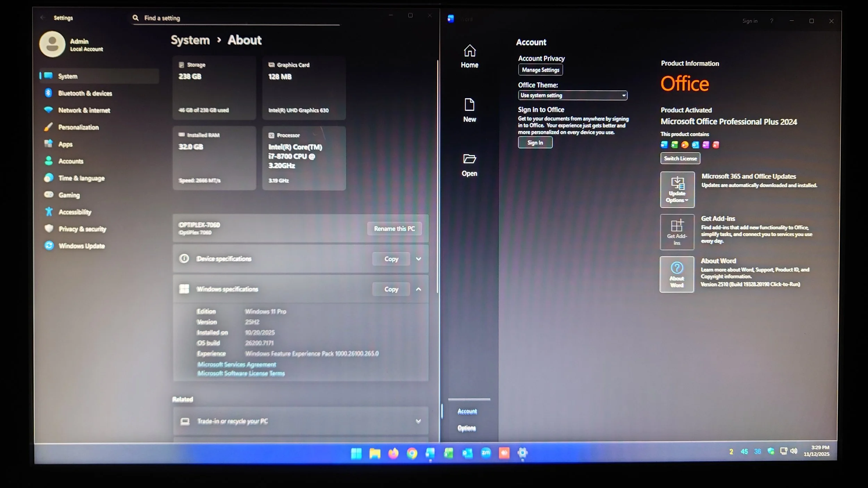Viewport: 868px width, 488px height.
Task: Open Windows Update in Settings sidebar
Action: pyautogui.click(x=82, y=246)
